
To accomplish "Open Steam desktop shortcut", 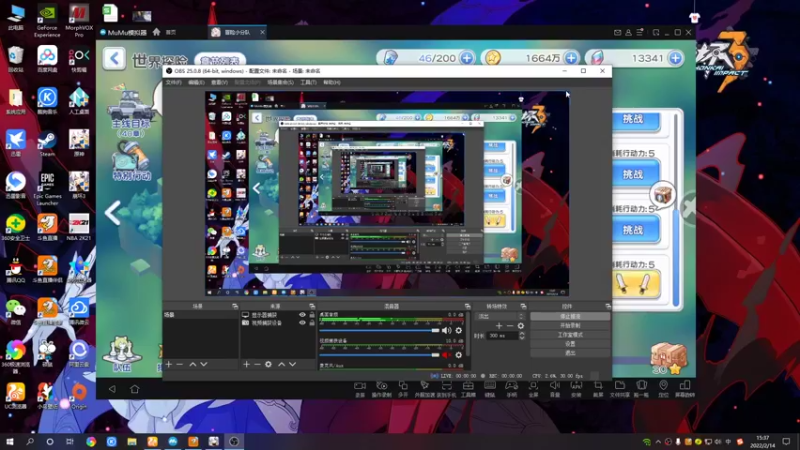I will coord(47,143).
